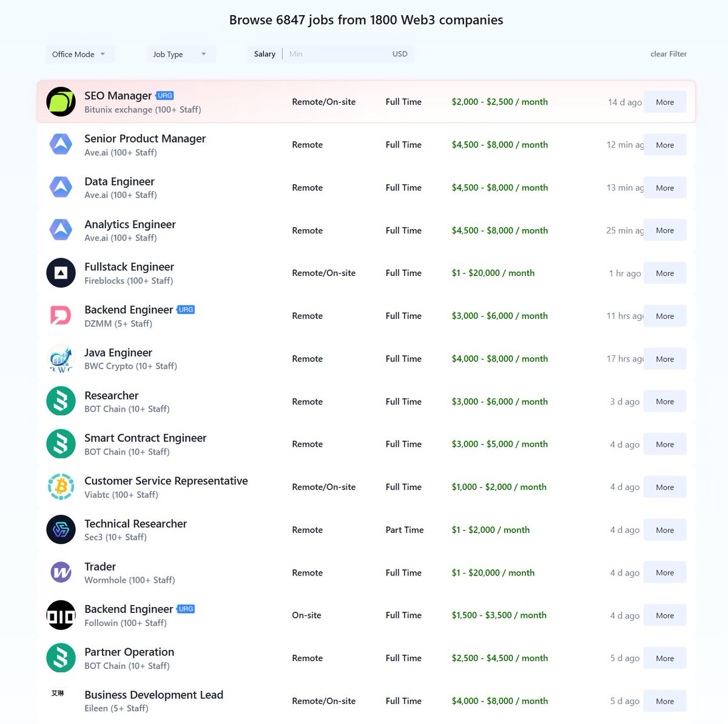Click Bitunix exchange (100+ Staff) text

coord(143,110)
